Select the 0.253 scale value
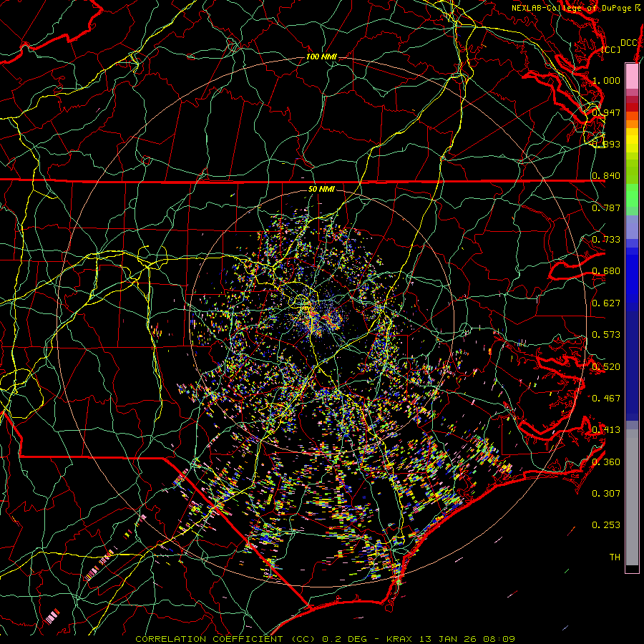 (606, 525)
